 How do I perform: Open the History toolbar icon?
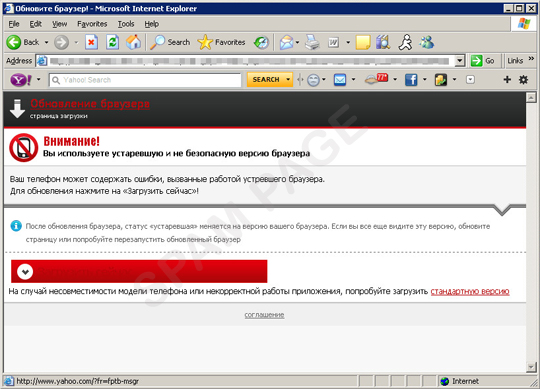[x=261, y=42]
